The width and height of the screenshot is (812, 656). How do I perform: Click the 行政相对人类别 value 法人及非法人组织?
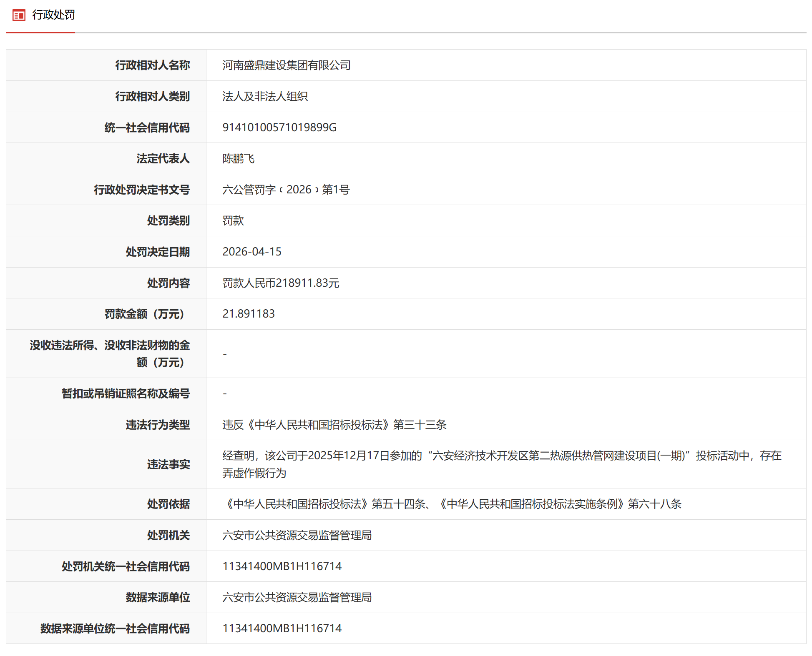tap(265, 97)
